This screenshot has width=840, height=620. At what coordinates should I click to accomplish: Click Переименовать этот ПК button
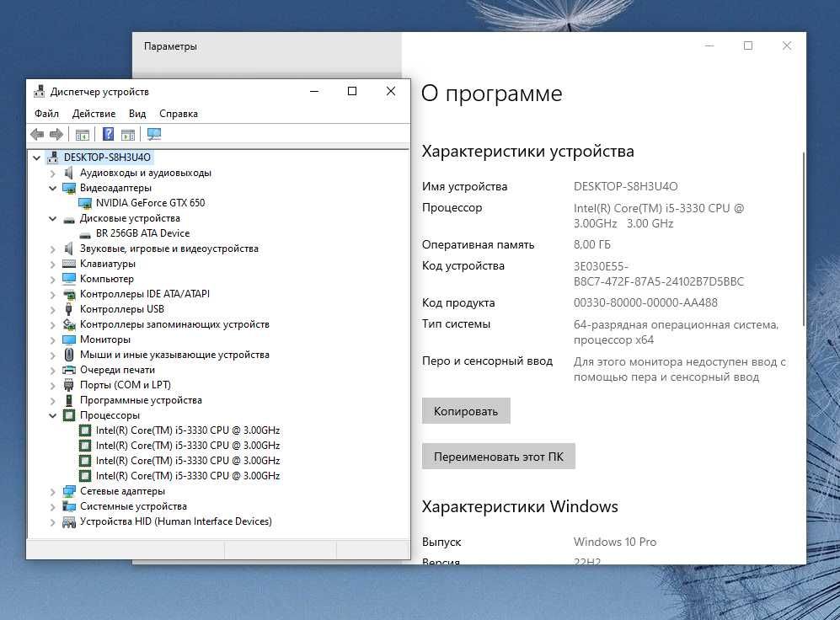(x=498, y=457)
